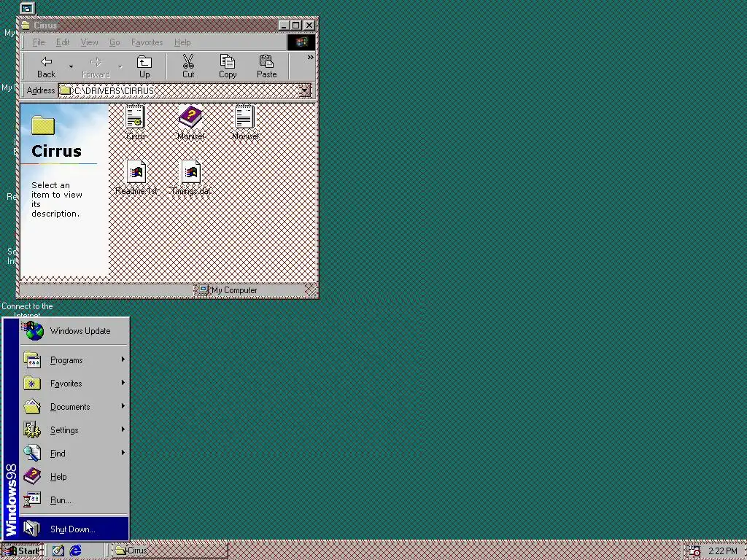Viewport: 747px width, 560px height.
Task: Click the Windows logo throbber icon
Action: (x=301, y=42)
